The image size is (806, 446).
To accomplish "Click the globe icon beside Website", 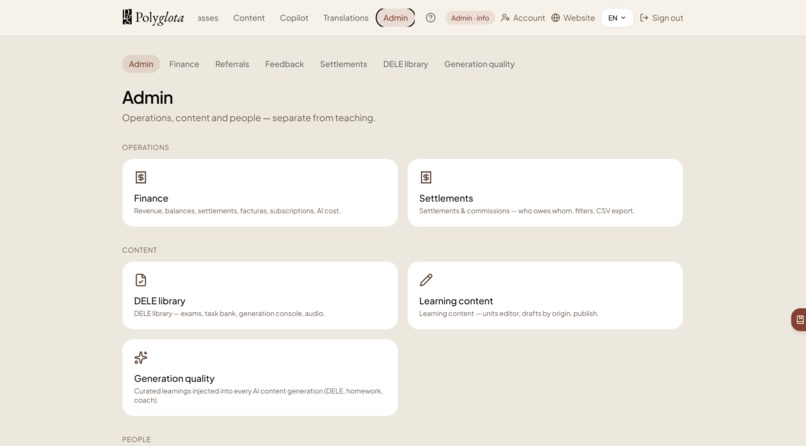I will click(x=556, y=18).
